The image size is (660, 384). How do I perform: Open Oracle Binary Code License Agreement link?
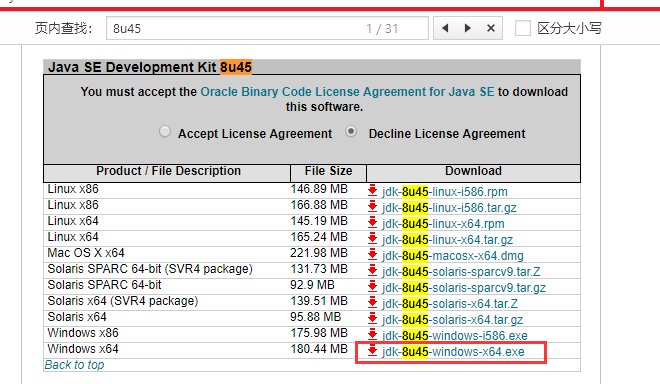point(347,92)
